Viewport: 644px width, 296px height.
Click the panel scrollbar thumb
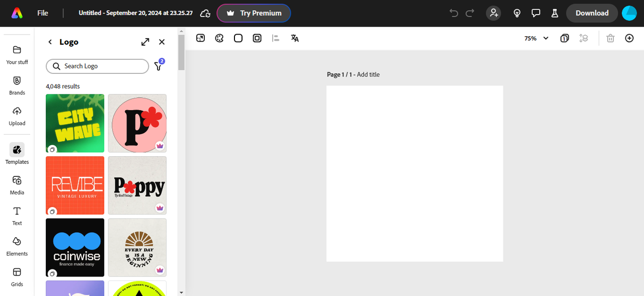tap(181, 53)
